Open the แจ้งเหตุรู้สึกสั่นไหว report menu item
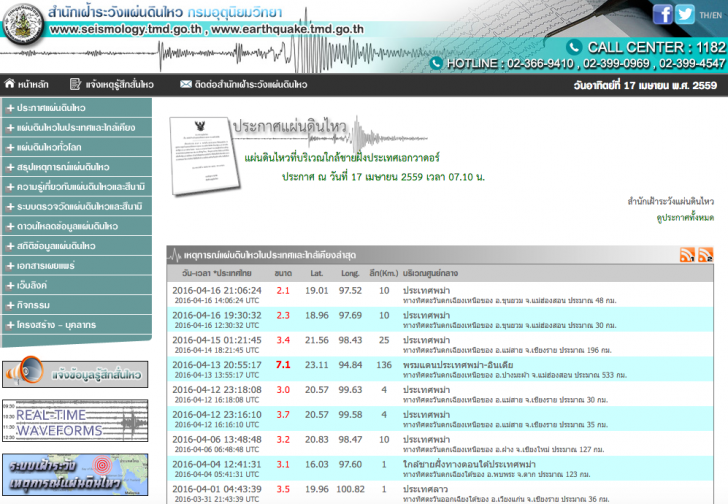 (x=119, y=84)
